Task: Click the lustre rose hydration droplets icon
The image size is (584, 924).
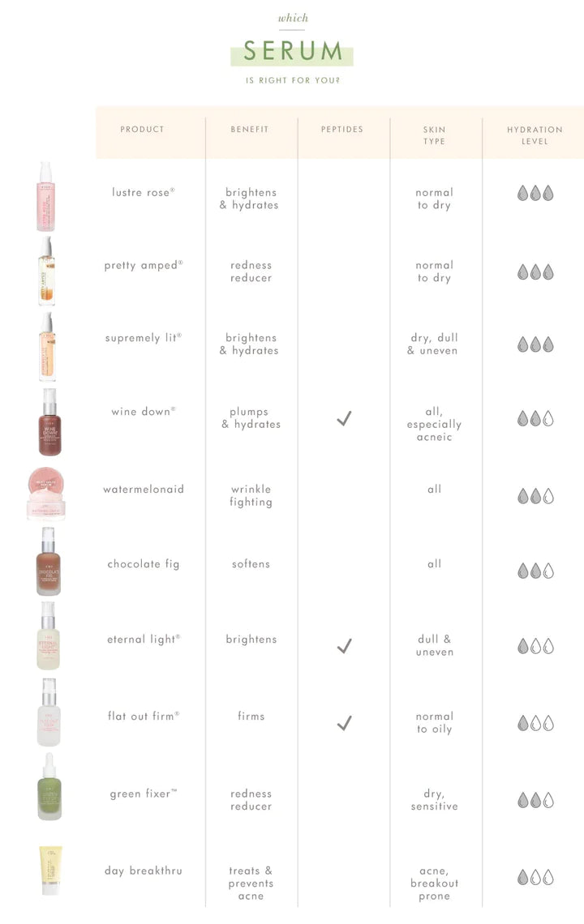Action: (535, 194)
